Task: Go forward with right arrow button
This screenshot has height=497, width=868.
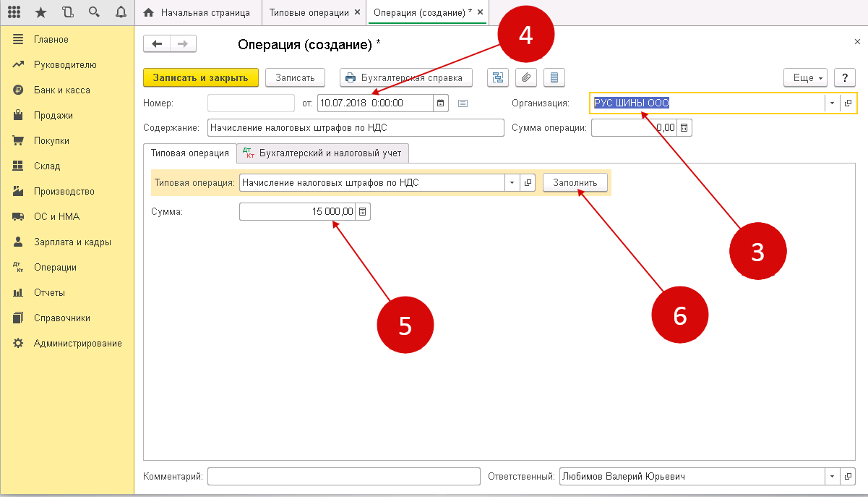Action: 183,44
